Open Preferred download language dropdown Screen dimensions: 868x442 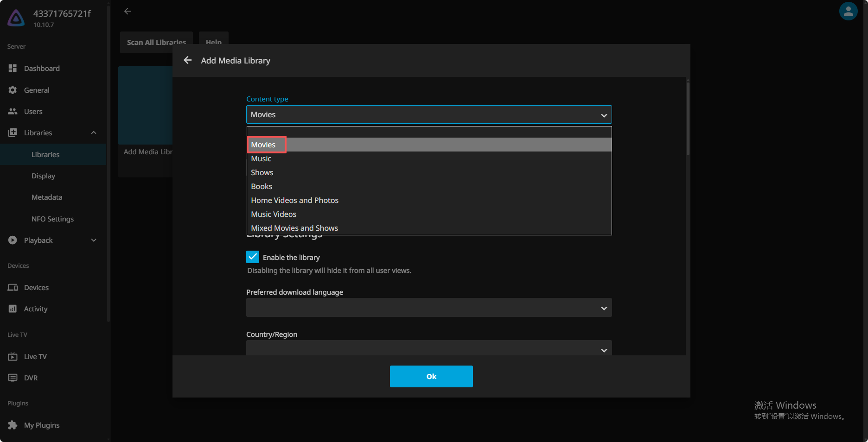pos(429,308)
